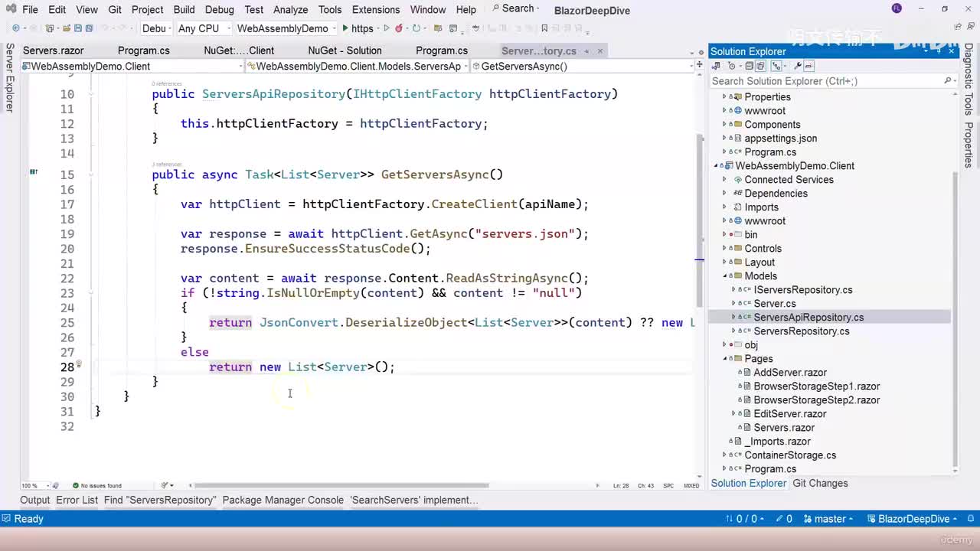Collapse the WebAssemblyDemo.Client project node
980x551 pixels.
coord(717,166)
